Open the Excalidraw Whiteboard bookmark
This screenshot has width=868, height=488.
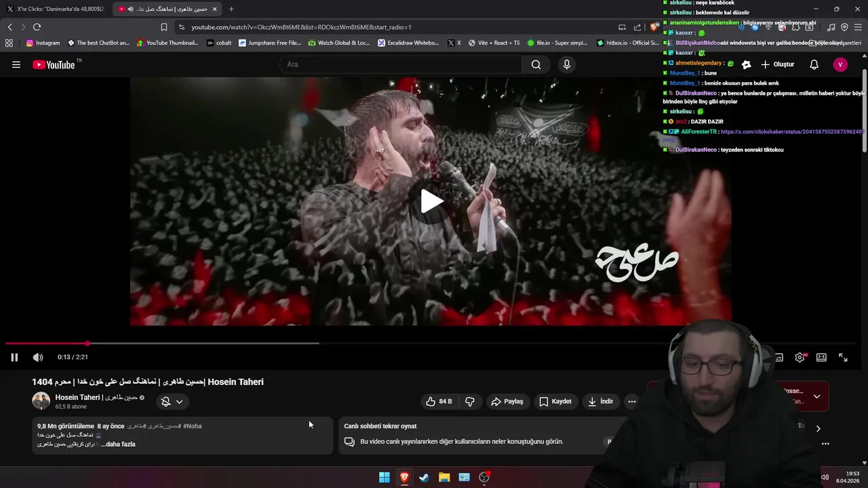click(x=409, y=43)
